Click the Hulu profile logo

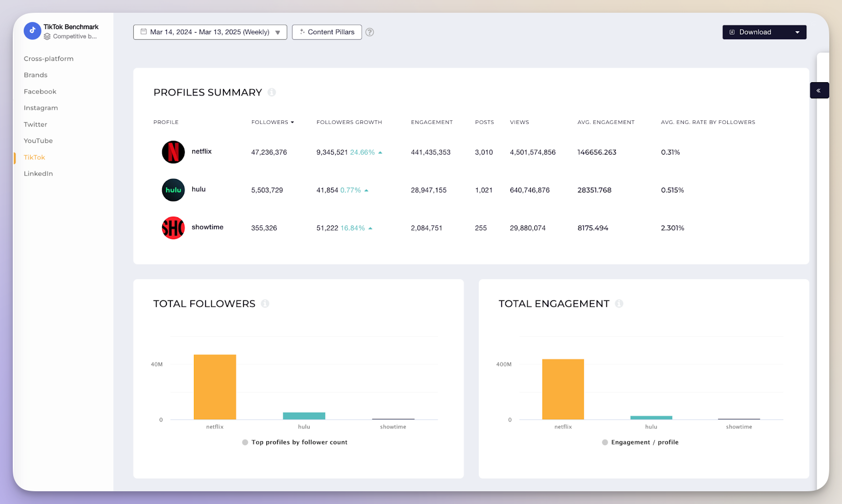click(x=173, y=190)
